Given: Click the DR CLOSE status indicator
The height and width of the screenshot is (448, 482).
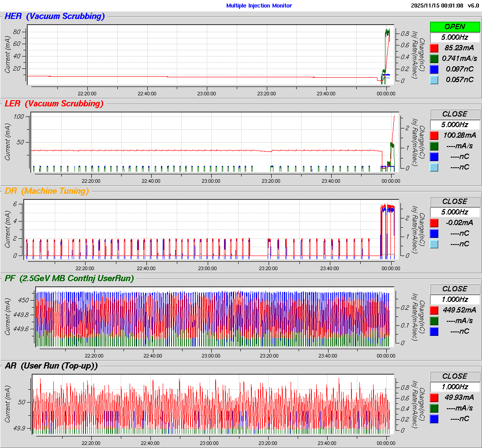Looking at the screenshot, I should pyautogui.click(x=455, y=202).
